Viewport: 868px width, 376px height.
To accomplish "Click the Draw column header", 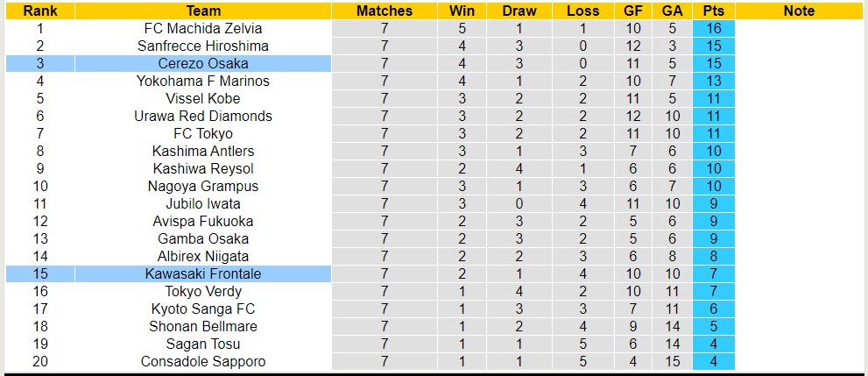I will (x=519, y=11).
